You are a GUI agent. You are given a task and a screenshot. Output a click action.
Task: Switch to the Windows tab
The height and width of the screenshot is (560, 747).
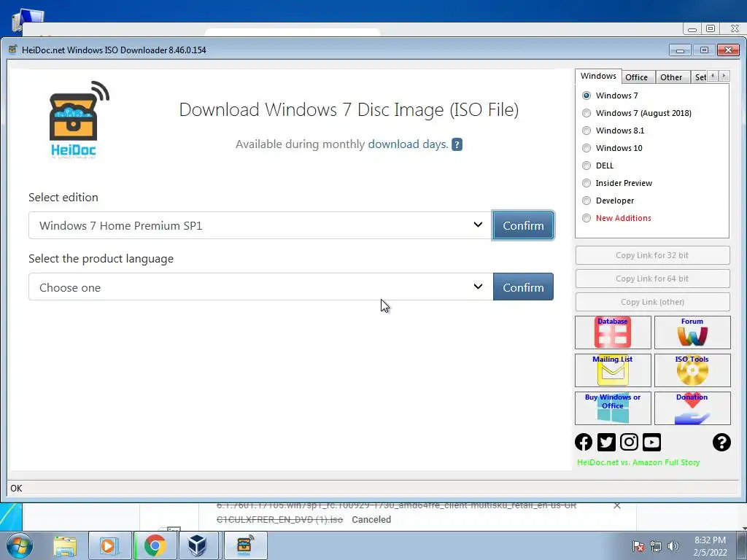pyautogui.click(x=598, y=76)
